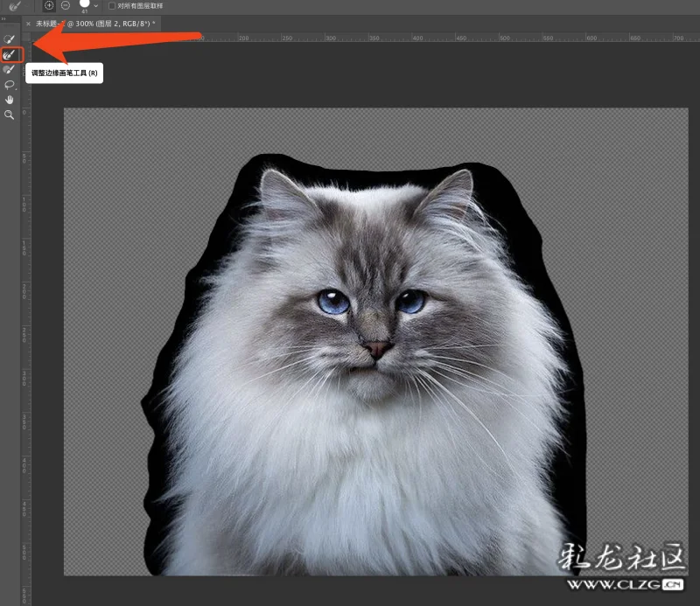
Task: Select the Zoom magnifier tool
Action: 10,115
